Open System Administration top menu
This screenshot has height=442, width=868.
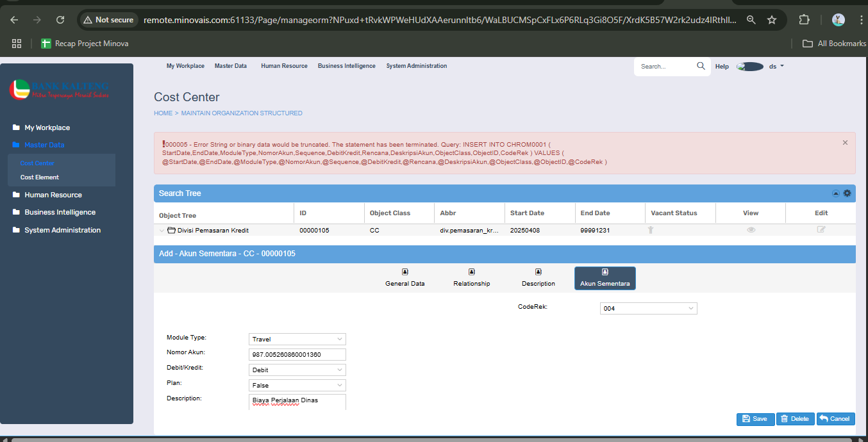tap(417, 66)
